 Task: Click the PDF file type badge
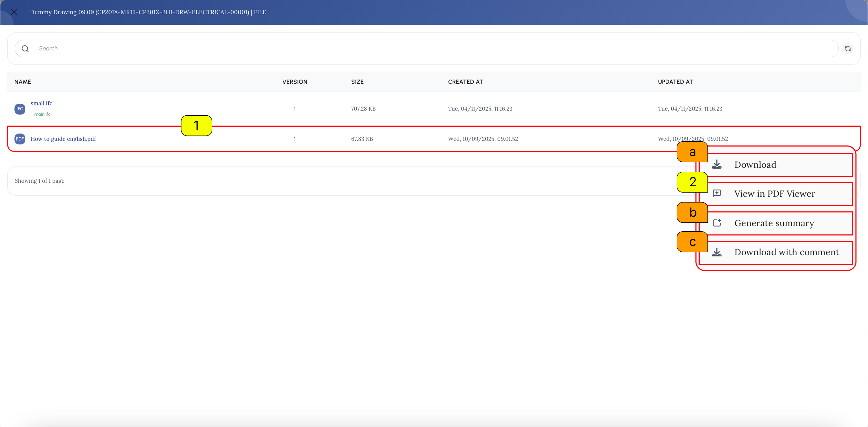point(20,139)
